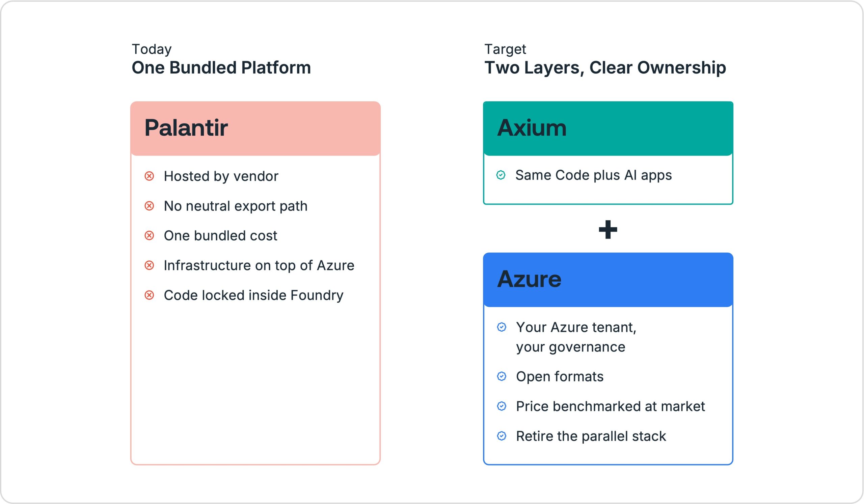Click the 'One Bundled Platform' heading
This screenshot has height=504, width=864.
tap(221, 67)
